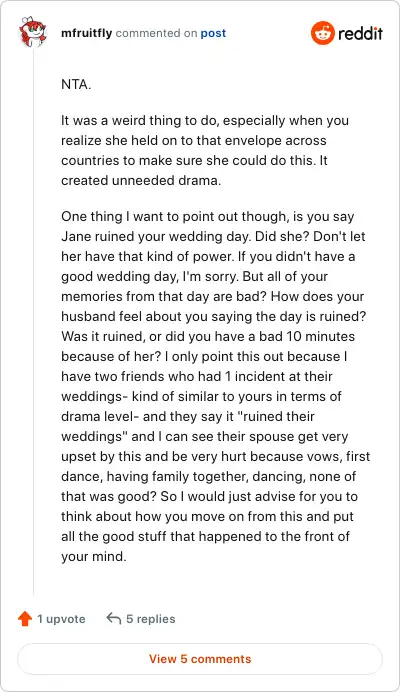Click the final line "your mind."
Image resolution: width=400 pixels, height=692 pixels.
[94, 556]
